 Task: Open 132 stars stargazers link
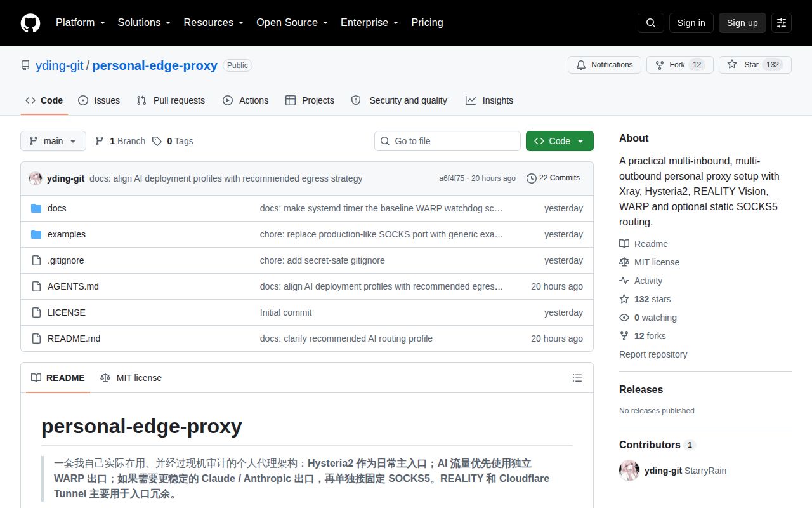pyautogui.click(x=645, y=299)
